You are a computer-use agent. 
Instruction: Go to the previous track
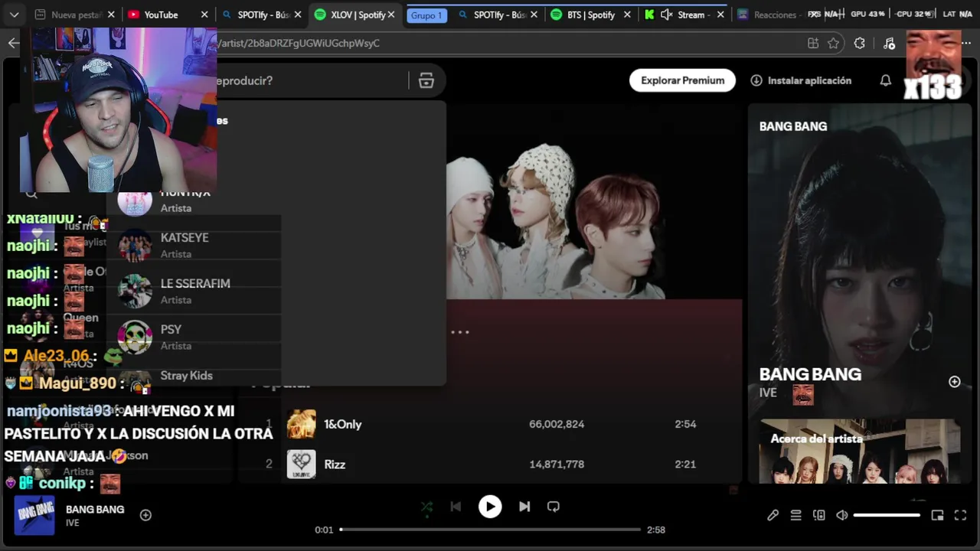click(x=456, y=507)
